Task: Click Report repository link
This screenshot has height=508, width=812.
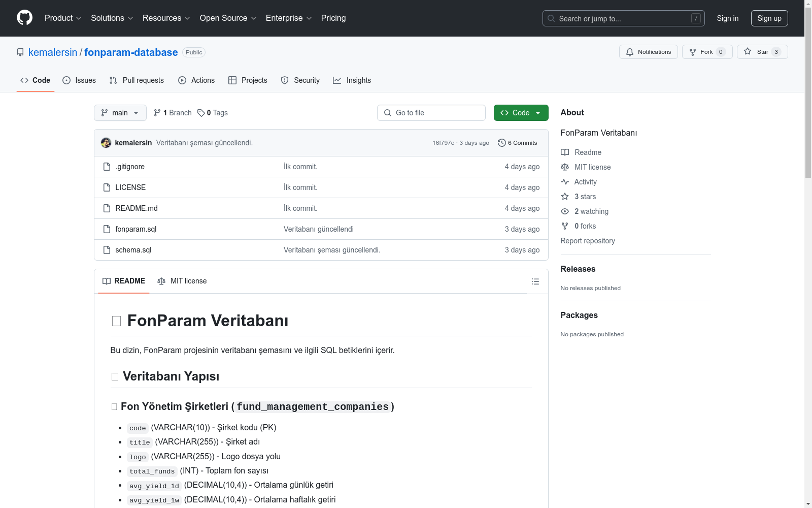Action: point(588,241)
